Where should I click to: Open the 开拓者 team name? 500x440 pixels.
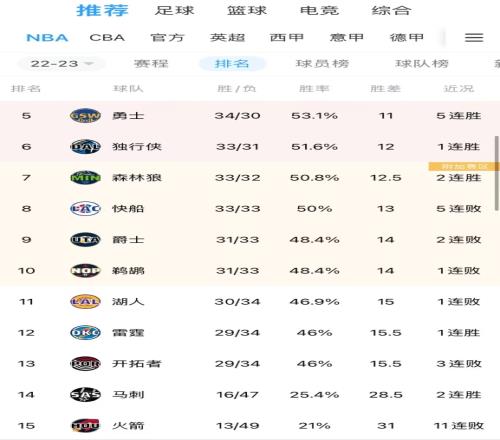coord(137,364)
